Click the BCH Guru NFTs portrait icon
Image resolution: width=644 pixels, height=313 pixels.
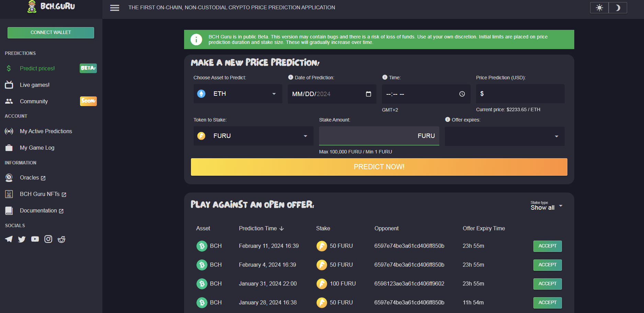pyautogui.click(x=9, y=194)
